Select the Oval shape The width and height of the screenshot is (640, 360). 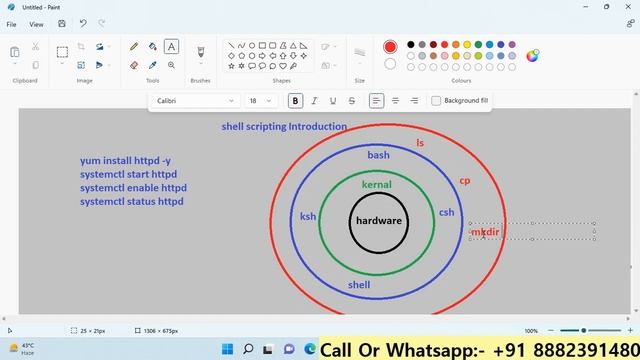[x=252, y=45]
